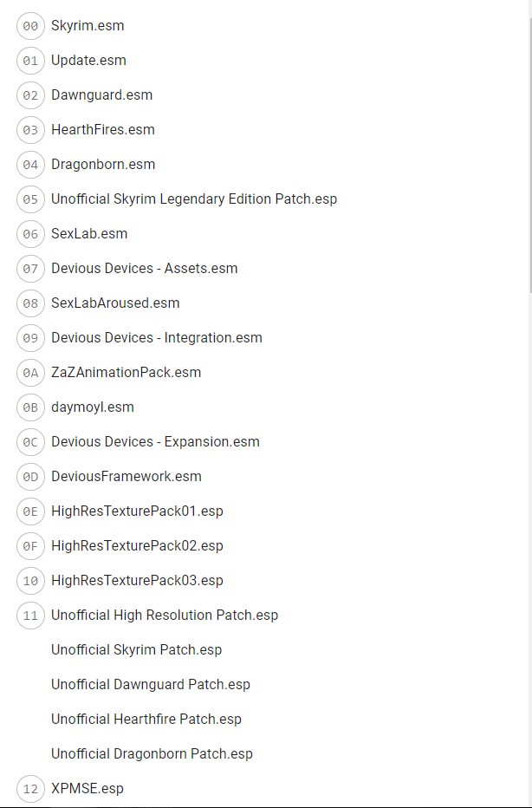Image resolution: width=532 pixels, height=808 pixels.
Task: Click the 07 index badge beside Devious Devices - Assets.esm
Action: point(30,269)
